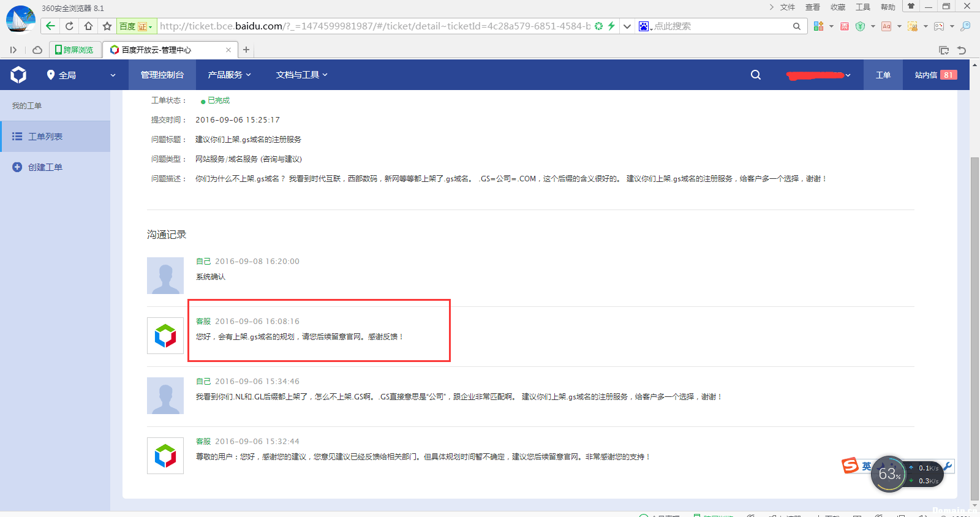Click the Sogou toolbar wrench icon
This screenshot has height=517, width=980.
click(x=948, y=467)
